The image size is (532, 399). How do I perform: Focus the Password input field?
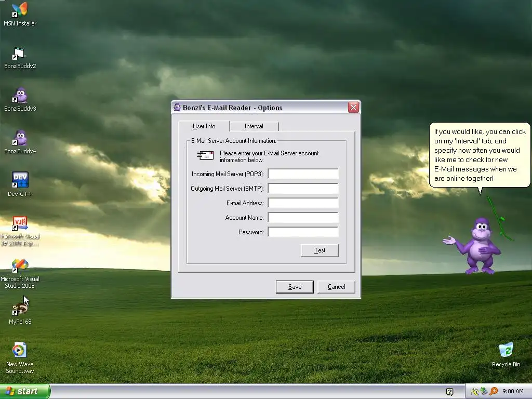[303, 232]
